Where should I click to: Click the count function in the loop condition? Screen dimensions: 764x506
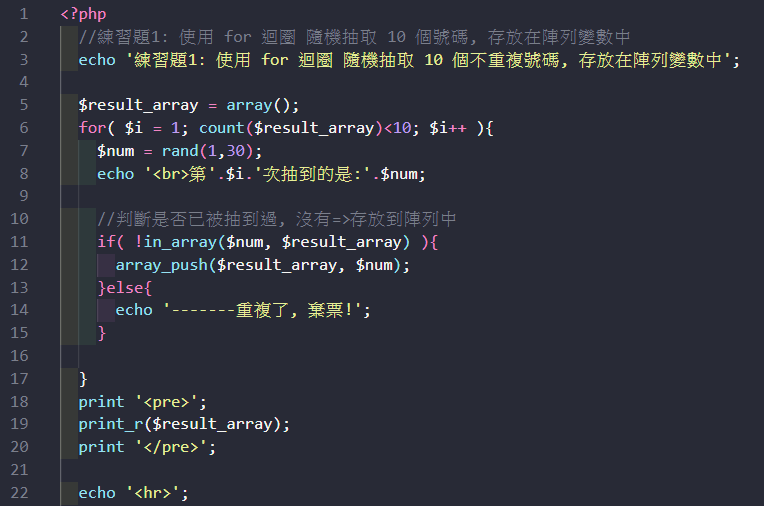click(221, 128)
